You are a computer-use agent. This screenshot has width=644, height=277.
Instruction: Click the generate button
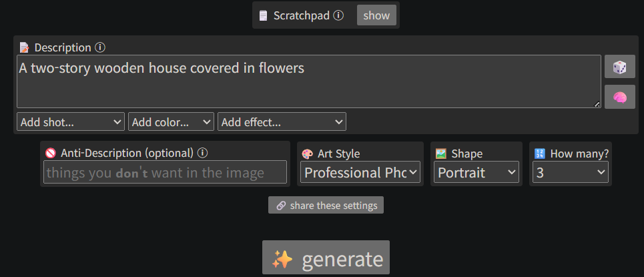326,258
